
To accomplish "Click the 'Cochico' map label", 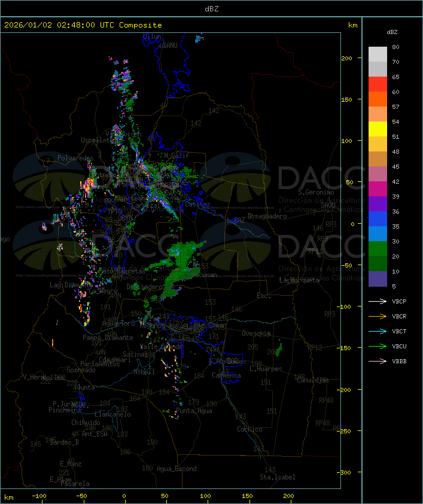I will pos(249,429).
